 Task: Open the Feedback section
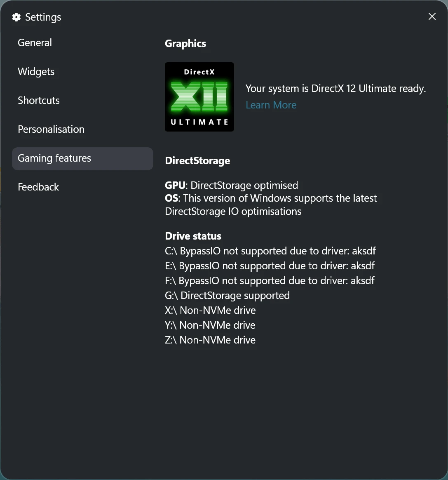click(x=38, y=187)
